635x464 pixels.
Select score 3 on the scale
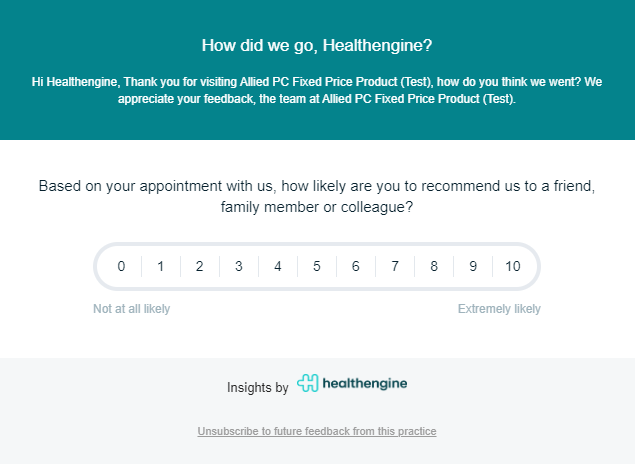pos(238,266)
